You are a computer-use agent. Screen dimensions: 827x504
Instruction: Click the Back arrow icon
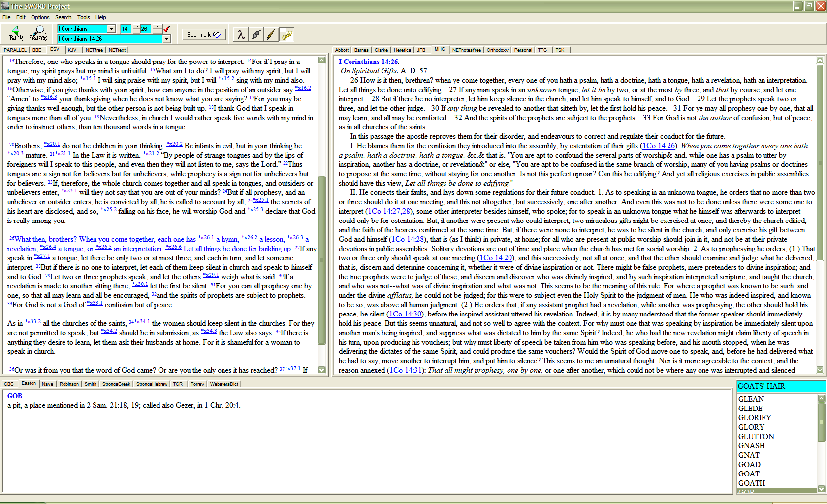16,33
